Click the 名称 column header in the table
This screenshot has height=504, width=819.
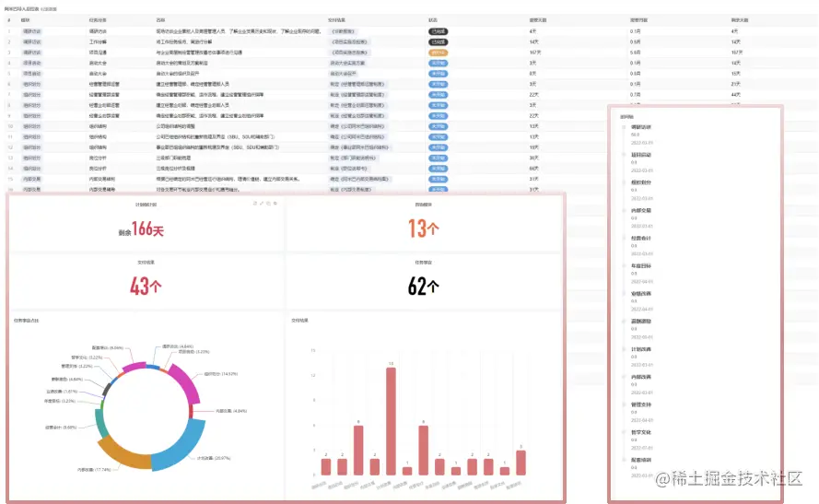(x=160, y=20)
